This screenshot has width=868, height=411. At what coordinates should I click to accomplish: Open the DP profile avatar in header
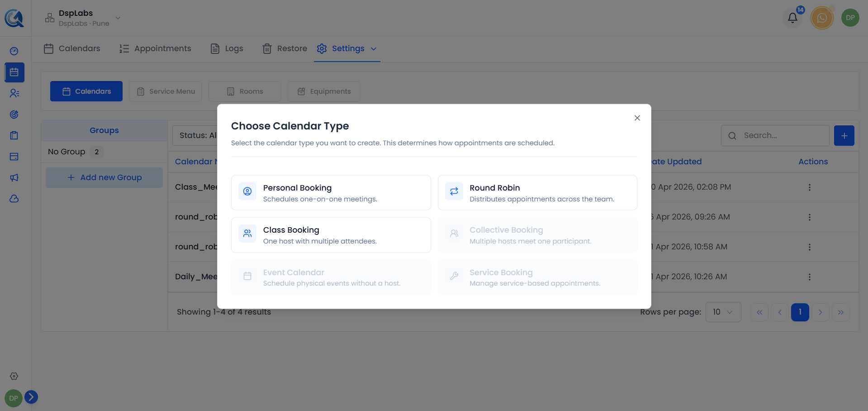click(x=850, y=18)
